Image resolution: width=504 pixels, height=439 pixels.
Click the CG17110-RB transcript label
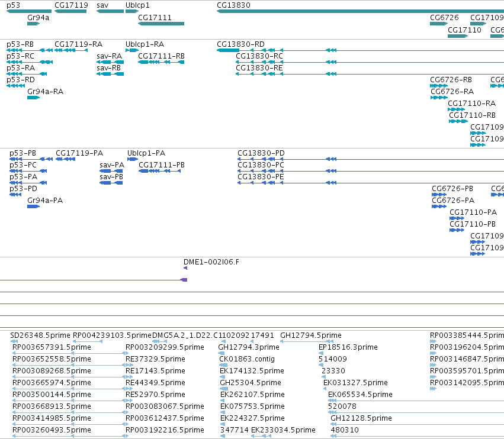(x=472, y=115)
